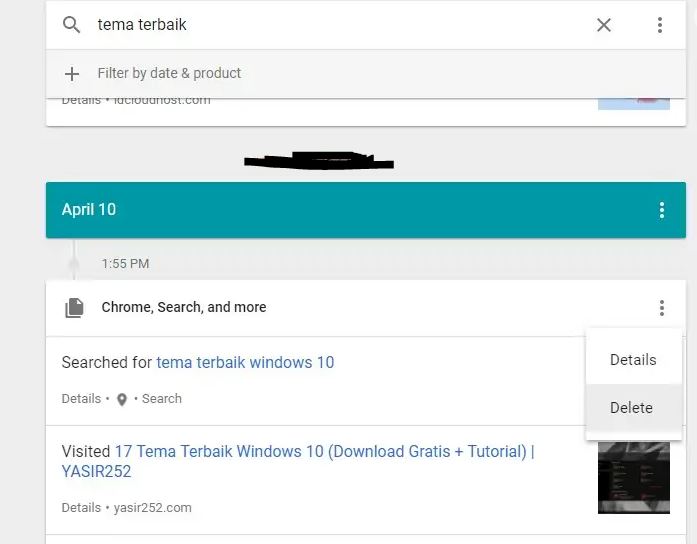The height and width of the screenshot is (544, 697).
Task: Open the YASIR252 page thumbnail
Action: (633, 478)
